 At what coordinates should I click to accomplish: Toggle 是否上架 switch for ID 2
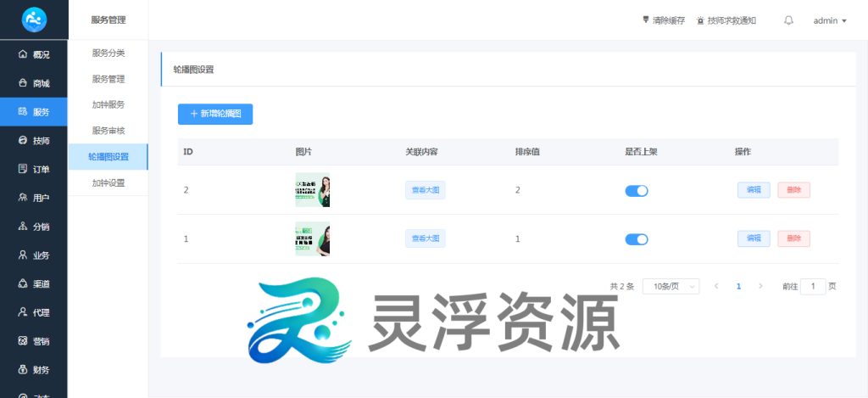[x=637, y=191]
